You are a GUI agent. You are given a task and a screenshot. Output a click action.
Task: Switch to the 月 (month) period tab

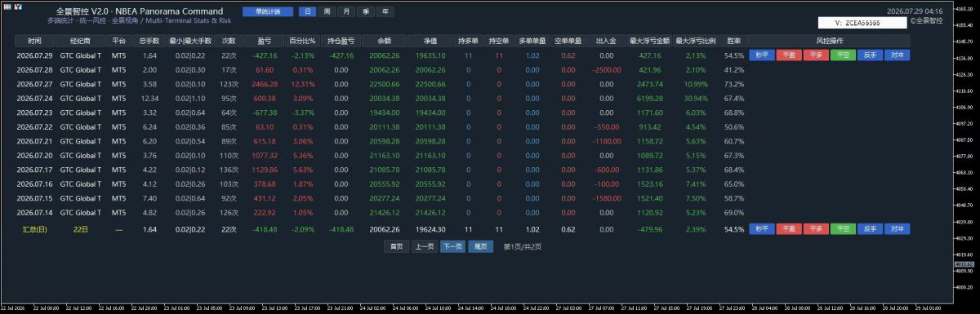pos(346,12)
